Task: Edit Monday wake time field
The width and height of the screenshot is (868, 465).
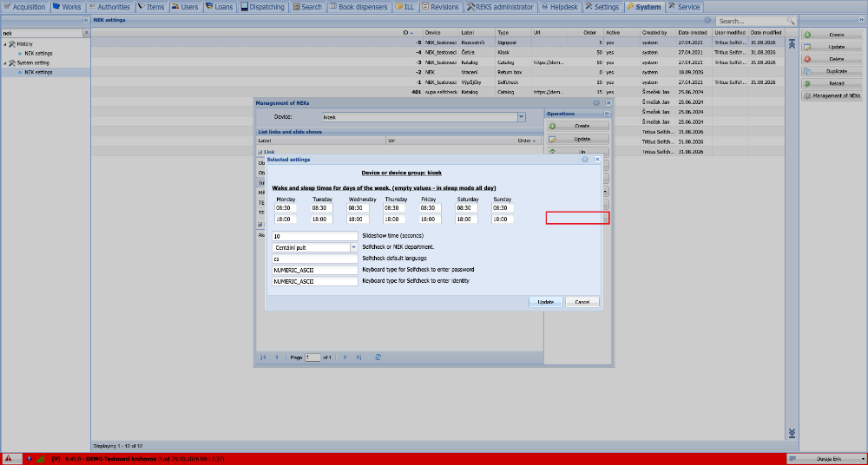Action: (x=286, y=208)
